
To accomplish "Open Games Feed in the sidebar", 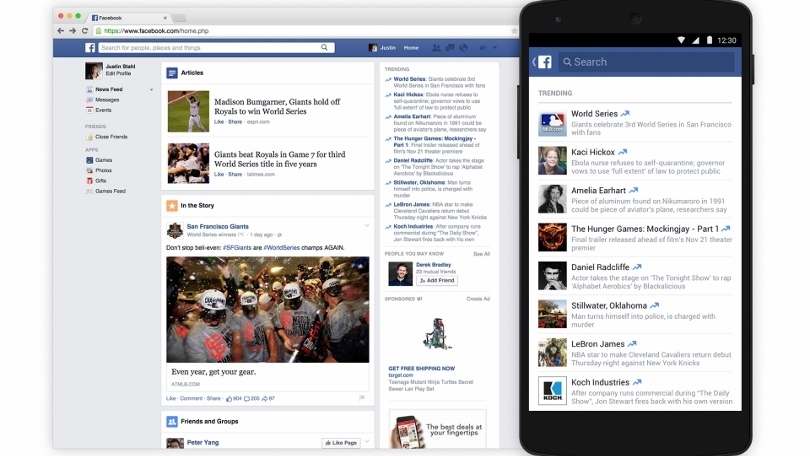I will (x=110, y=190).
